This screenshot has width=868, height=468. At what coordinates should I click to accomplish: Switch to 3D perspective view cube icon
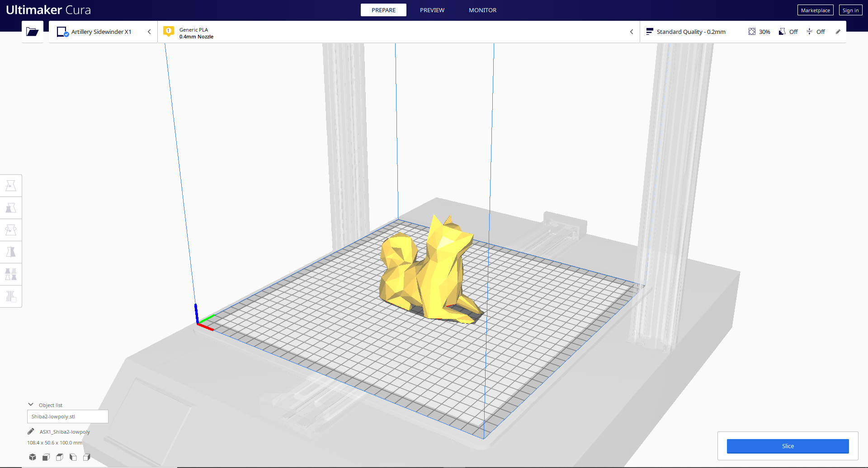click(x=33, y=457)
